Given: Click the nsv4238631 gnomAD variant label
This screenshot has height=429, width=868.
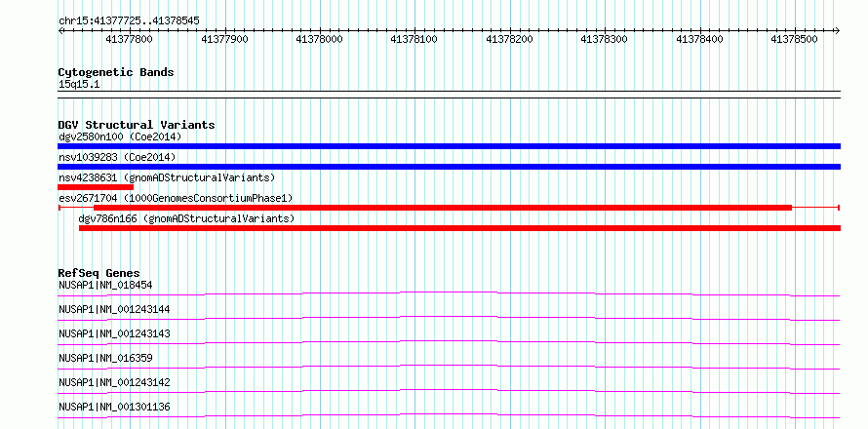Looking at the screenshot, I should (x=167, y=177).
